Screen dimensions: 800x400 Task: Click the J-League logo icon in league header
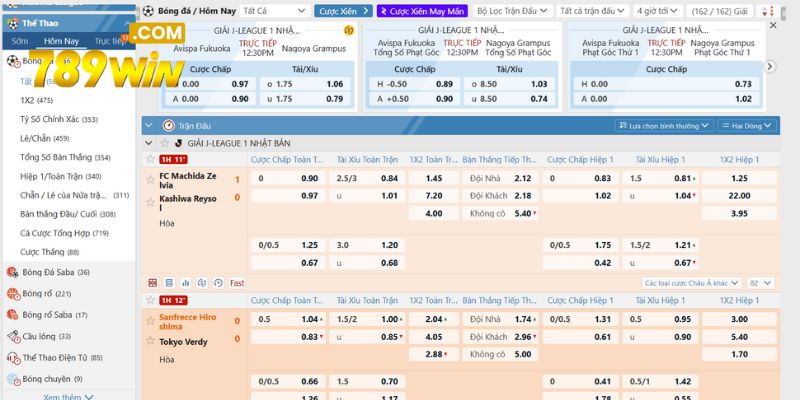click(179, 143)
